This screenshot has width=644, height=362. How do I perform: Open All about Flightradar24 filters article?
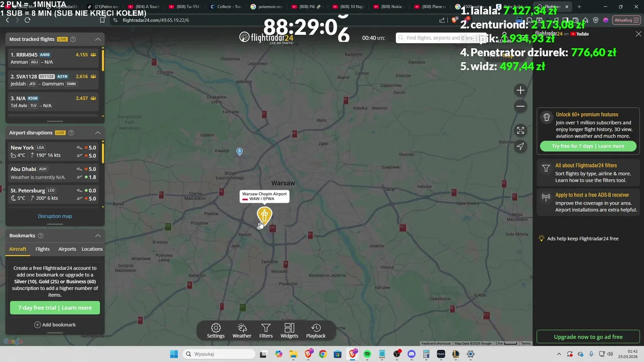pyautogui.click(x=588, y=173)
